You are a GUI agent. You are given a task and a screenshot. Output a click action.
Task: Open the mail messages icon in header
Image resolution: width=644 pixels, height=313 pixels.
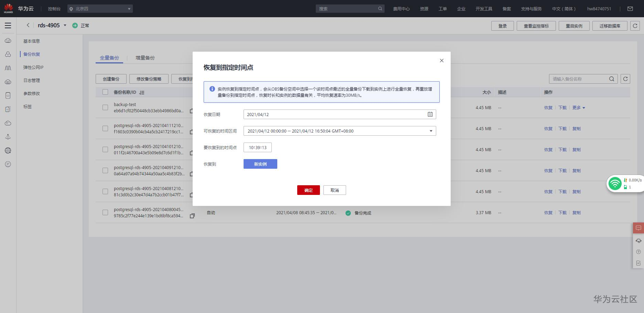[630, 9]
